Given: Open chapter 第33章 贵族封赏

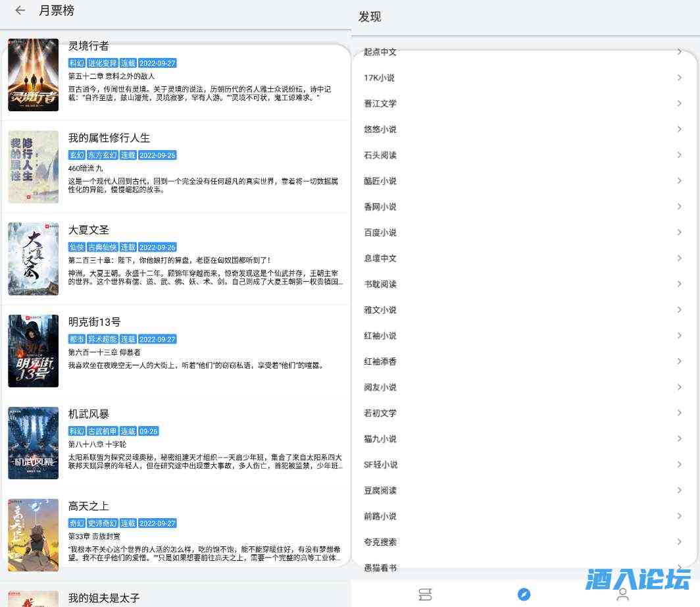Looking at the screenshot, I should coord(94,537).
